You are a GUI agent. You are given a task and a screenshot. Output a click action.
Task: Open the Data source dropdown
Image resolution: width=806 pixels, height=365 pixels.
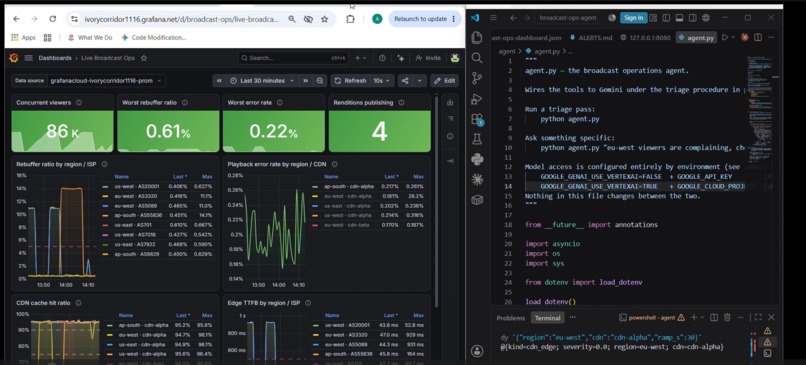(x=106, y=81)
